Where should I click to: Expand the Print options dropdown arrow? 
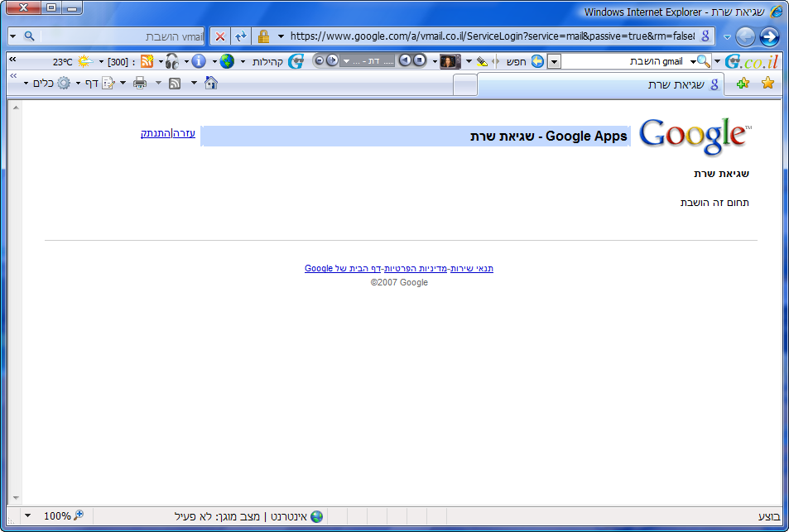(x=123, y=83)
